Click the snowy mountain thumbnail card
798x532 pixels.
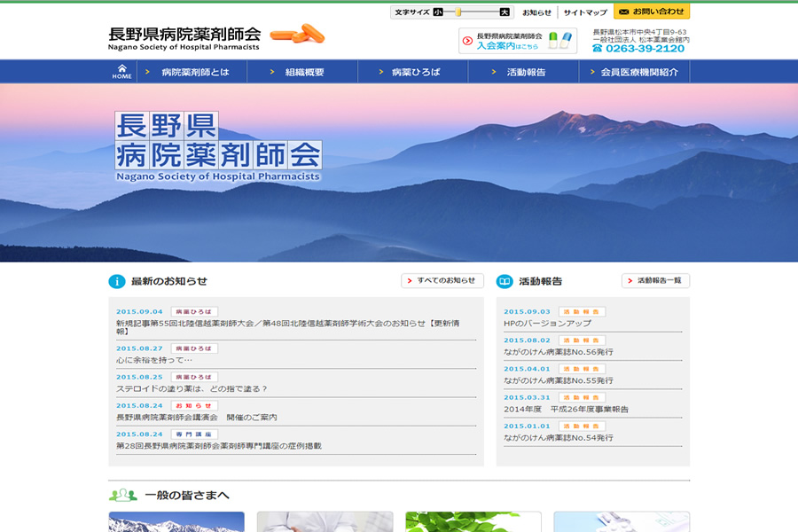(x=176, y=522)
